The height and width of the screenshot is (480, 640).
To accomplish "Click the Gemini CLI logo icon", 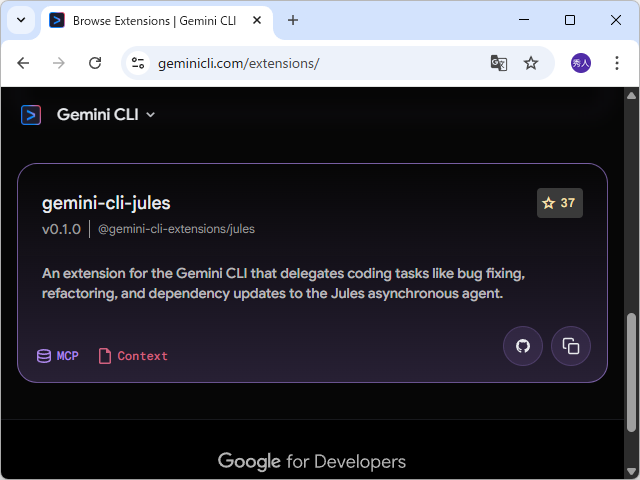I will (31, 115).
